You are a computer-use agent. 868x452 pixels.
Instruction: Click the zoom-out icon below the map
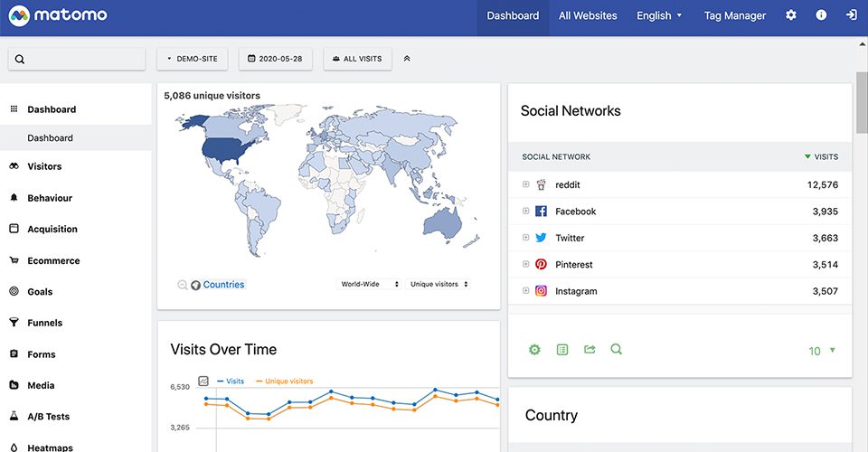pos(183,285)
